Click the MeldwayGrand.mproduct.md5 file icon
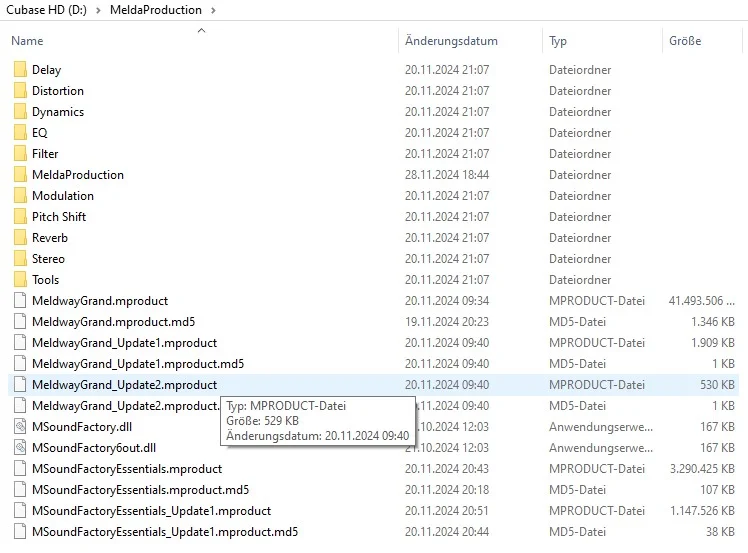This screenshot has height=553, width=748. click(x=20, y=322)
